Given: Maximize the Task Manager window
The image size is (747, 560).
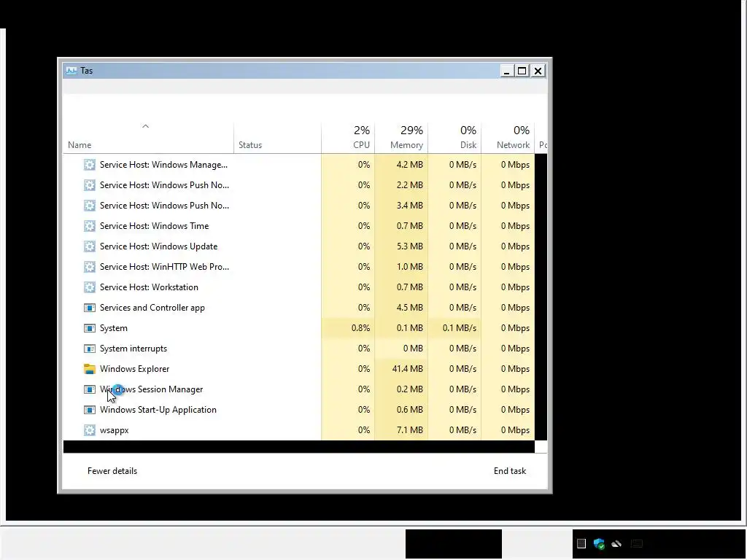Looking at the screenshot, I should 522,71.
